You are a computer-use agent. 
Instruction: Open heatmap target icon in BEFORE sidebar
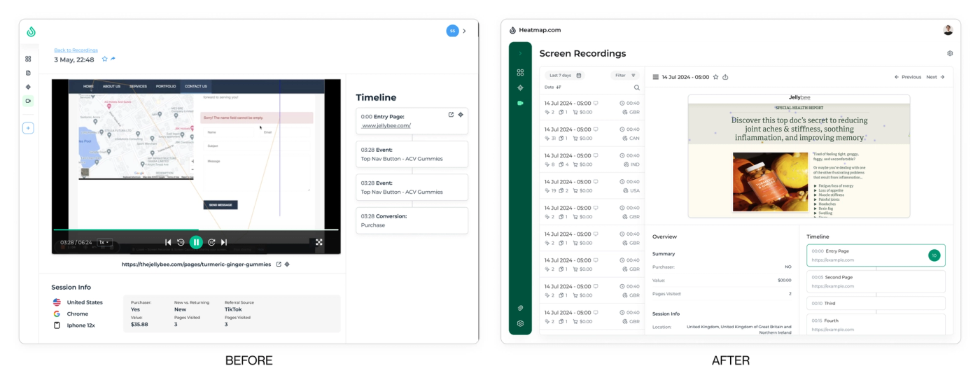pos(28,87)
